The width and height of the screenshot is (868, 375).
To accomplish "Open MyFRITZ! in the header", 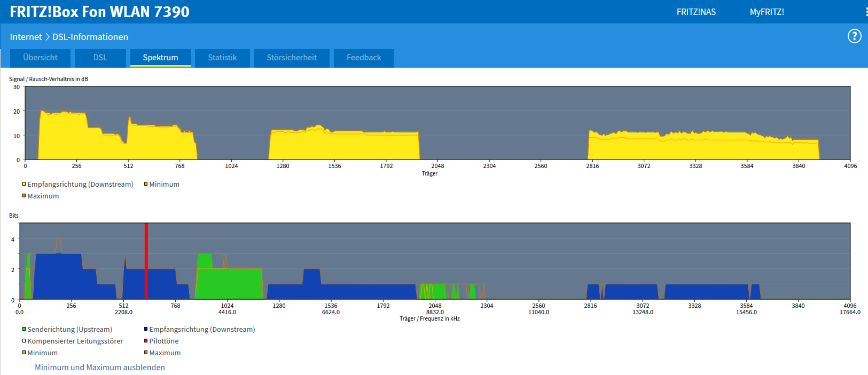I will (x=767, y=12).
